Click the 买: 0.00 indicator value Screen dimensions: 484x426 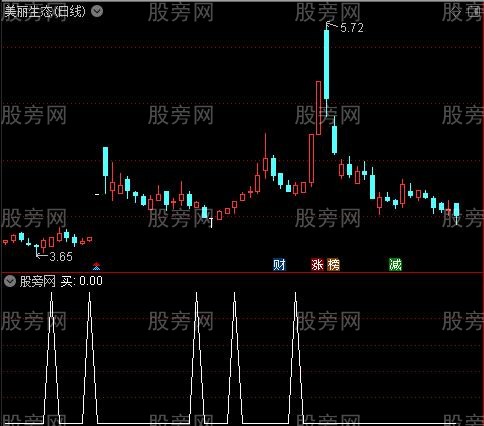coord(82,281)
